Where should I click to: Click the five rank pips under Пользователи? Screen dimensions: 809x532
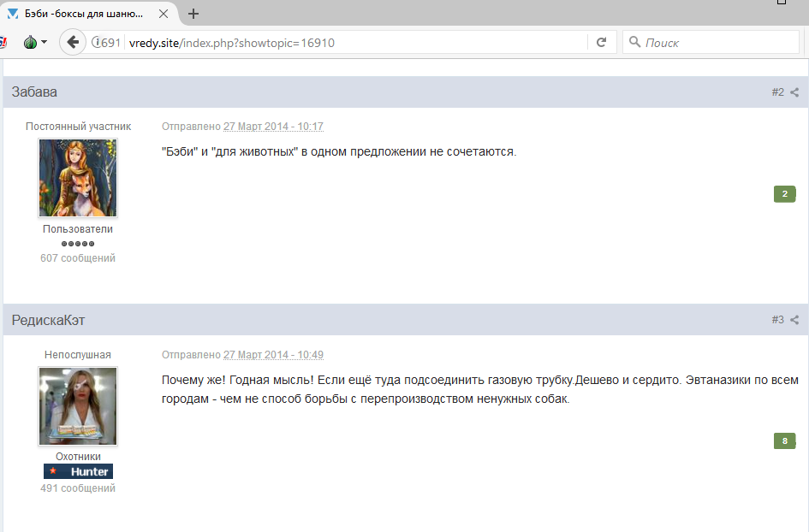click(x=78, y=244)
